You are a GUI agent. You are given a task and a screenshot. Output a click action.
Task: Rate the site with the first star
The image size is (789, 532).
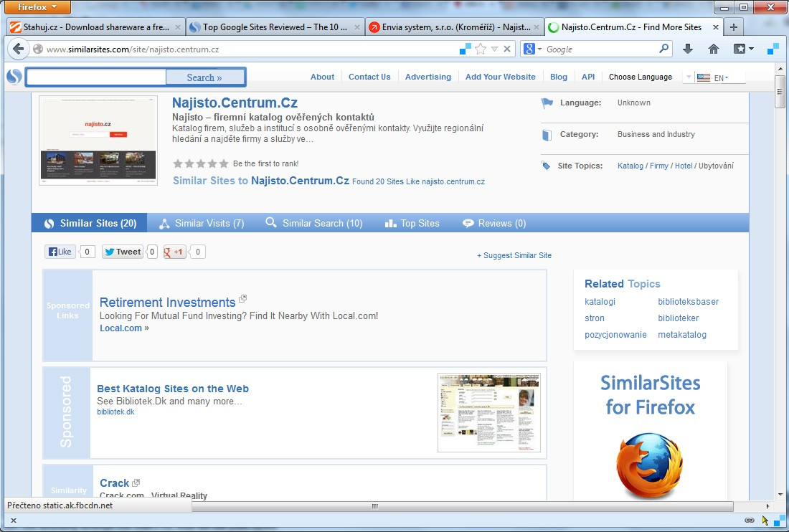tap(178, 163)
